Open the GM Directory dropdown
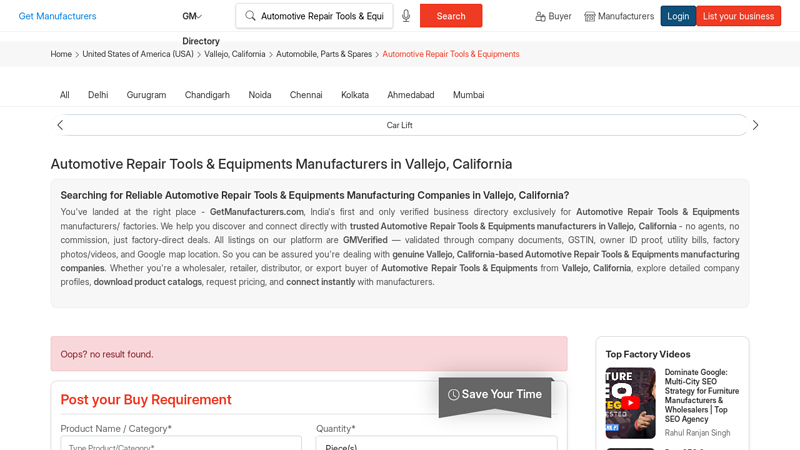Viewport: 800px width, 450px height. click(x=192, y=16)
